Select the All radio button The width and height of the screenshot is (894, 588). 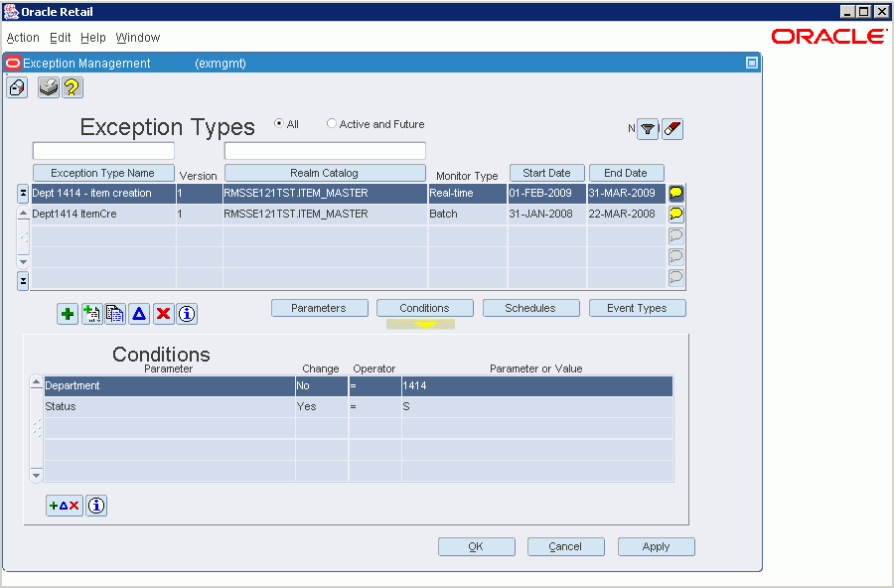(279, 123)
